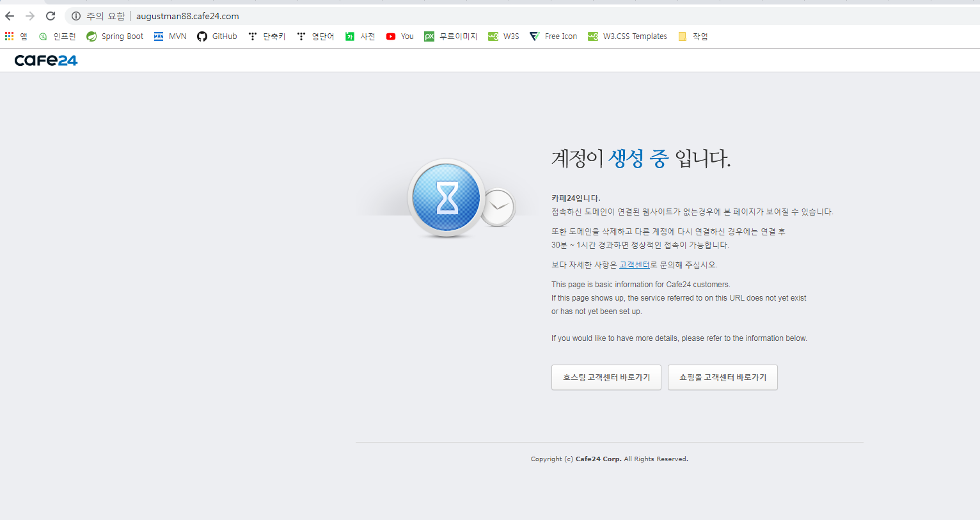Open the GitHub bookmark

217,36
